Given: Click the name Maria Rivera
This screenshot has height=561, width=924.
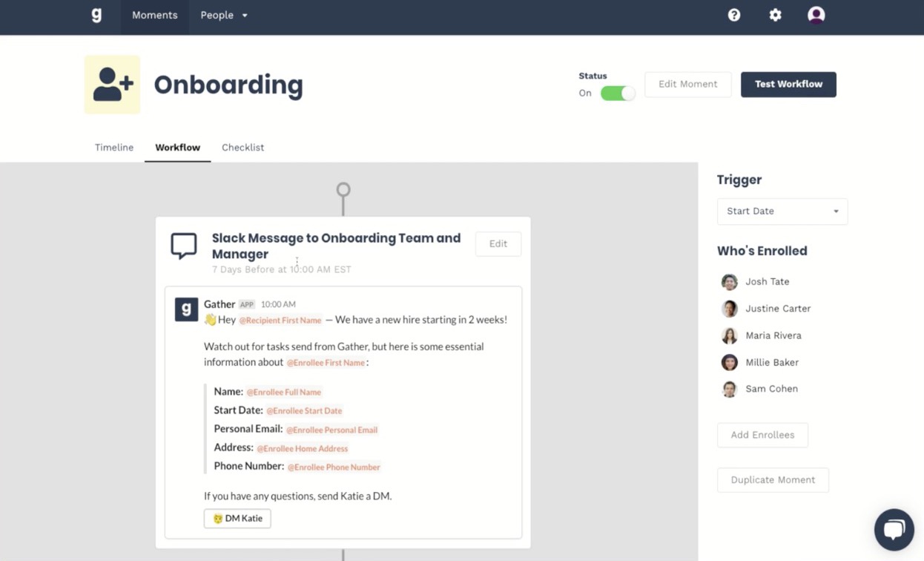Looking at the screenshot, I should coord(773,335).
